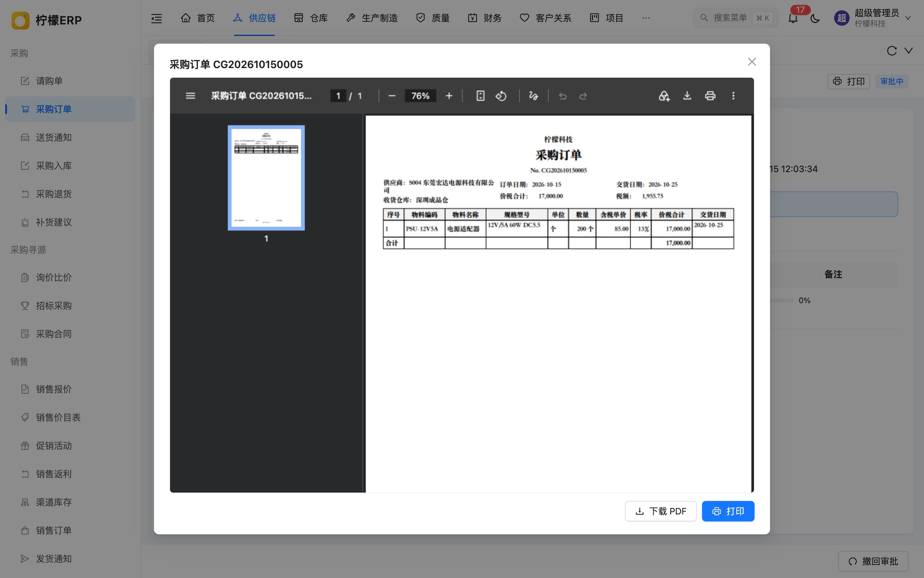
Task: Open the notification bell
Action: tap(793, 18)
